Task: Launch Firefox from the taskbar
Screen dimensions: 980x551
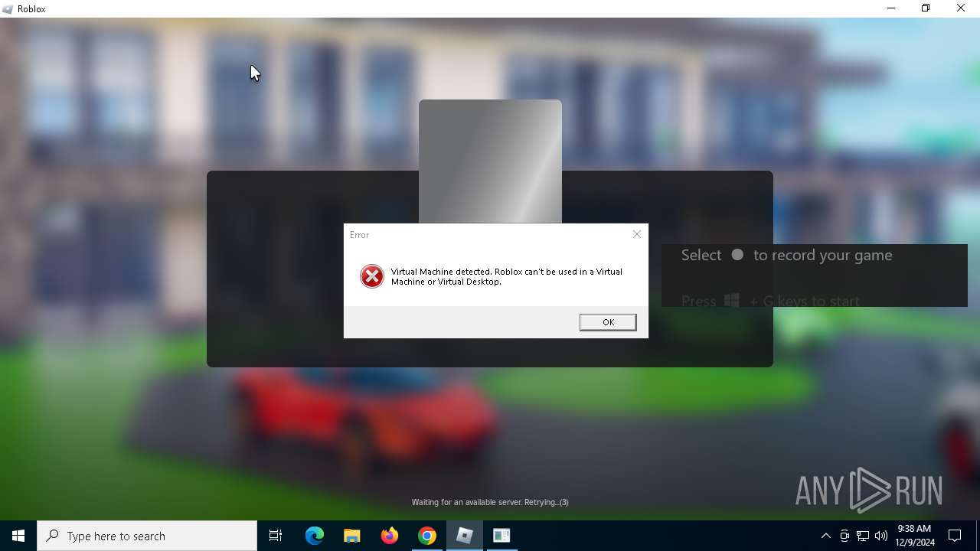Action: (390, 536)
